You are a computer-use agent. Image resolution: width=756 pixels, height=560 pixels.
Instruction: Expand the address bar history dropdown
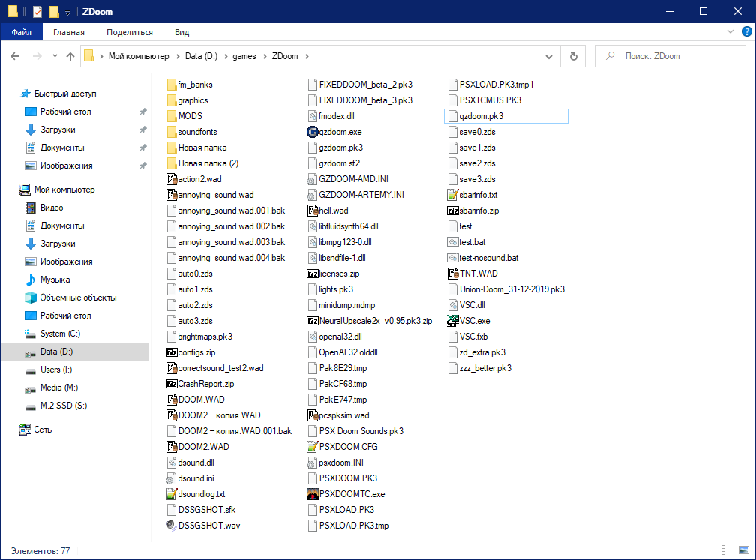549,56
